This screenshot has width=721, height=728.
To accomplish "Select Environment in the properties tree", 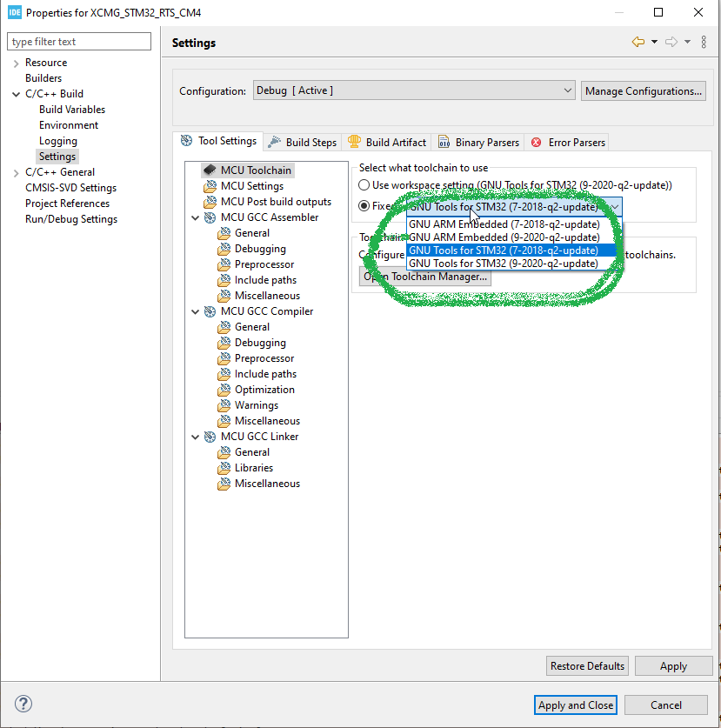I will click(x=69, y=125).
